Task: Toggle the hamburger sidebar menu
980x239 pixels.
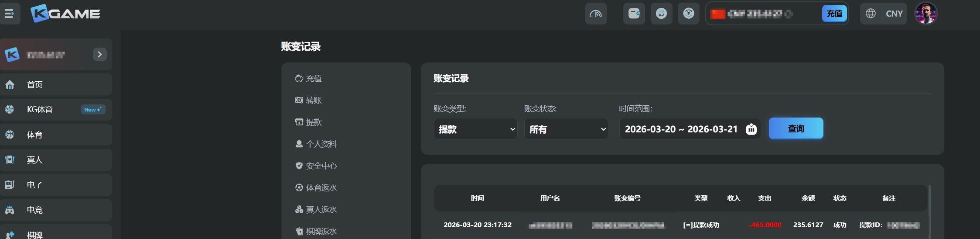Action: coord(10,14)
